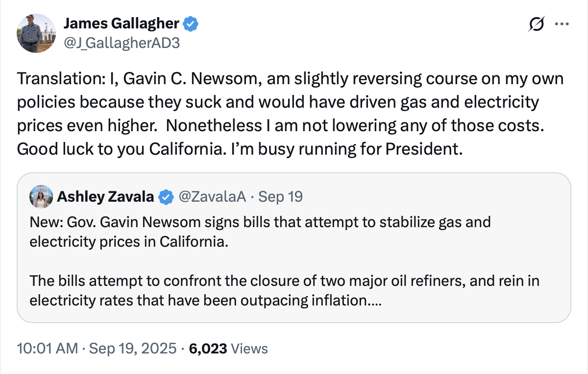This screenshot has height=374, width=588.
Task: Click the @J_GallagherAD3 handle
Action: [x=122, y=43]
